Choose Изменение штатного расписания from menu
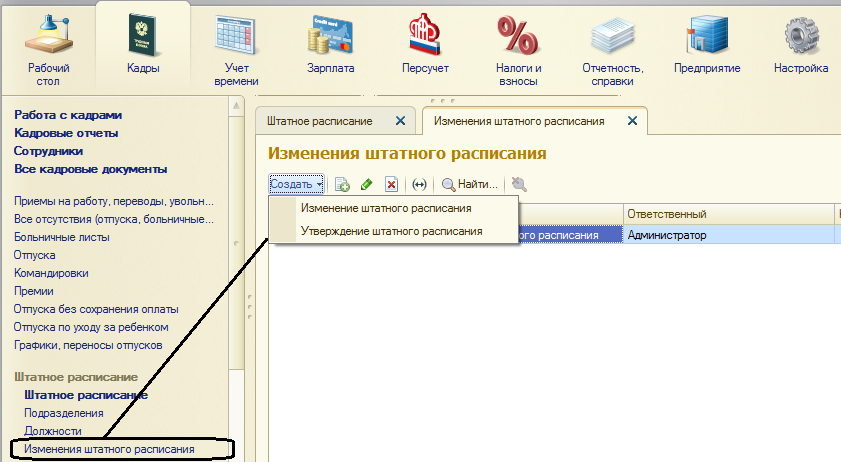 pyautogui.click(x=386, y=208)
